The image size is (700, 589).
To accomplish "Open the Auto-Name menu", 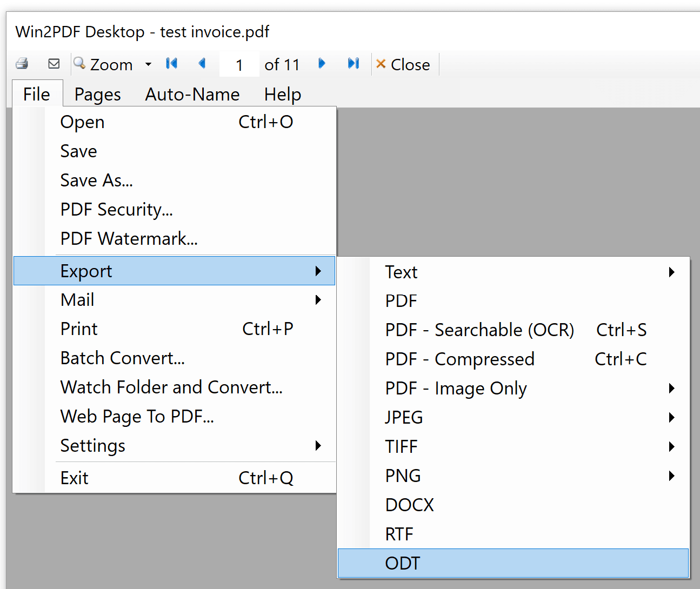I will (x=192, y=94).
